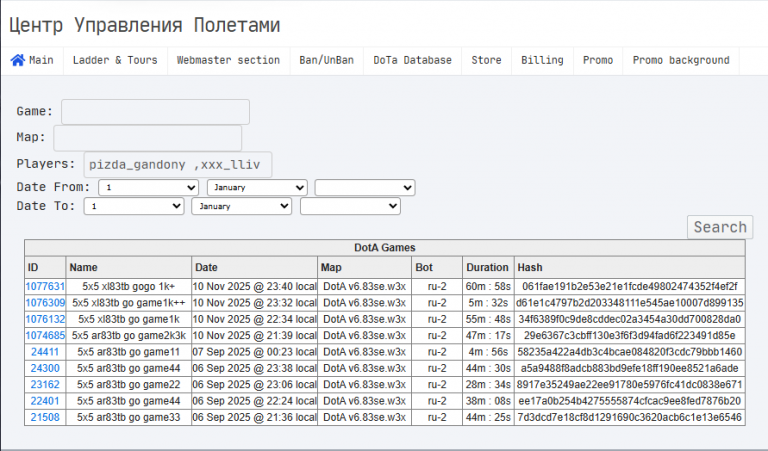Open the DoTa Database menu item

412,60
